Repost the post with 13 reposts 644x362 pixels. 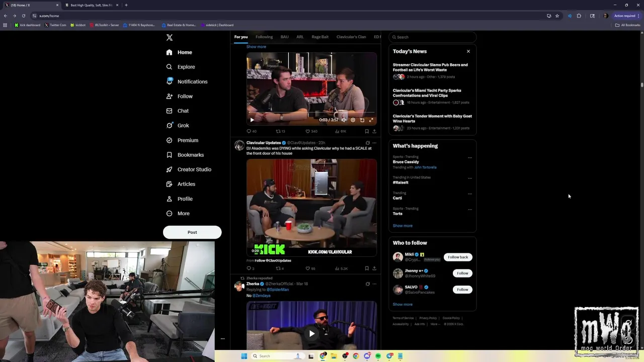[x=280, y=131]
